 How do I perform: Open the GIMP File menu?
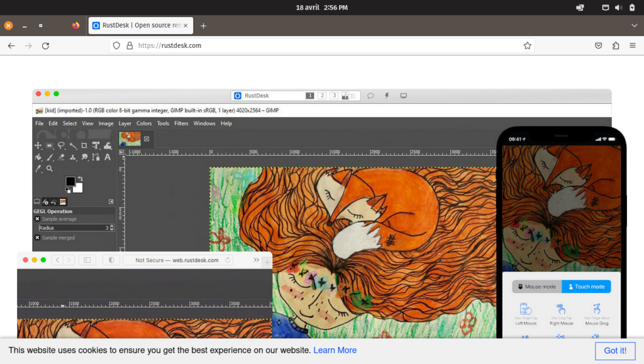(x=39, y=123)
